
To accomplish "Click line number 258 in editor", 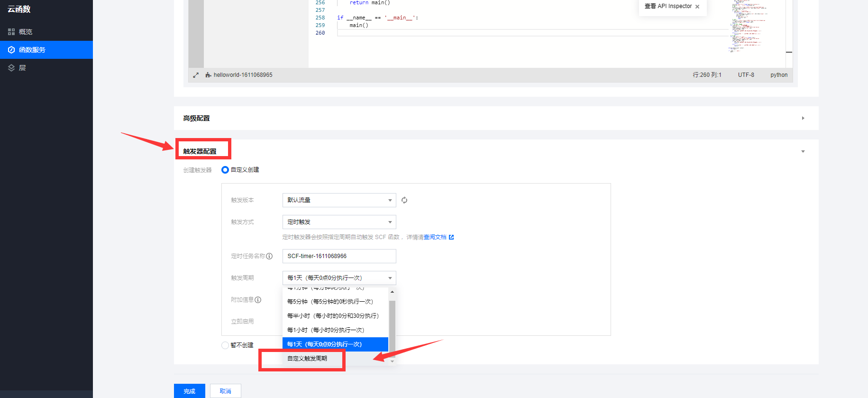I will 320,18.
